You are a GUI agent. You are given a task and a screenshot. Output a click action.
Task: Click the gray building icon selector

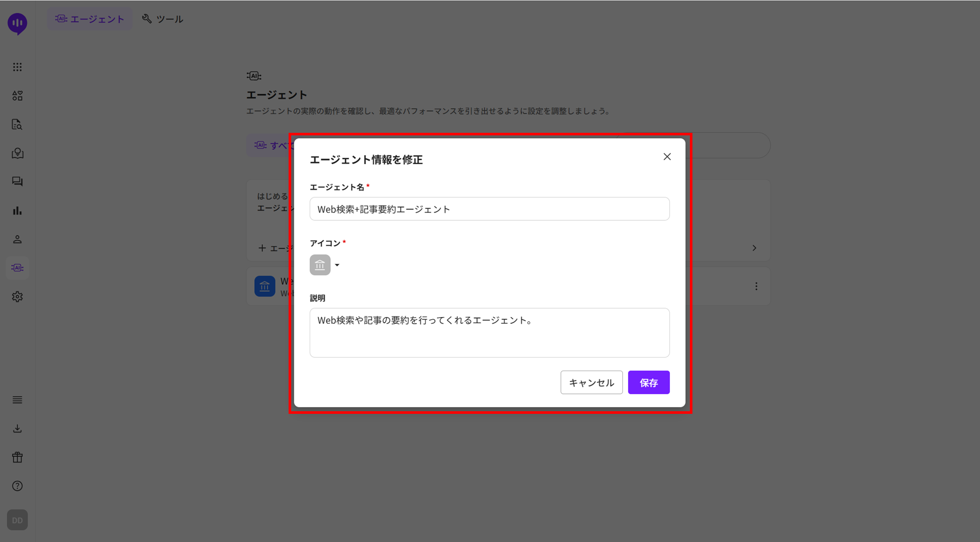pyautogui.click(x=320, y=265)
